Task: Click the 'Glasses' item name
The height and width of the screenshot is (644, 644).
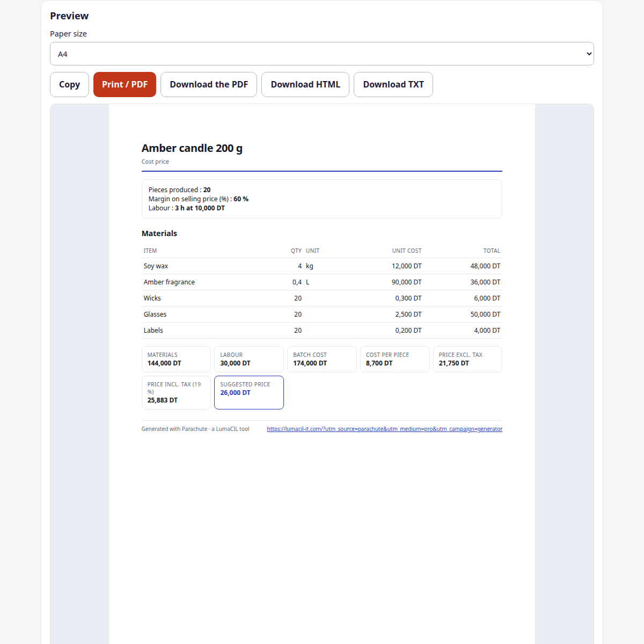Action: pyautogui.click(x=155, y=314)
